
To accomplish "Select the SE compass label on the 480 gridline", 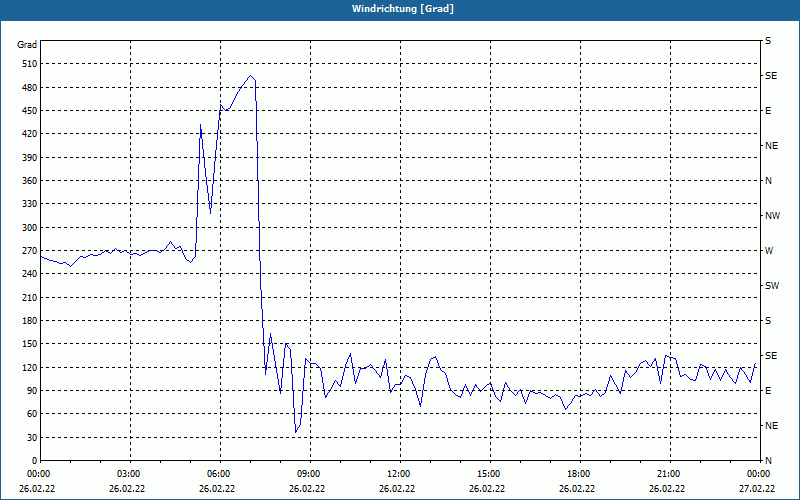I will click(771, 76).
